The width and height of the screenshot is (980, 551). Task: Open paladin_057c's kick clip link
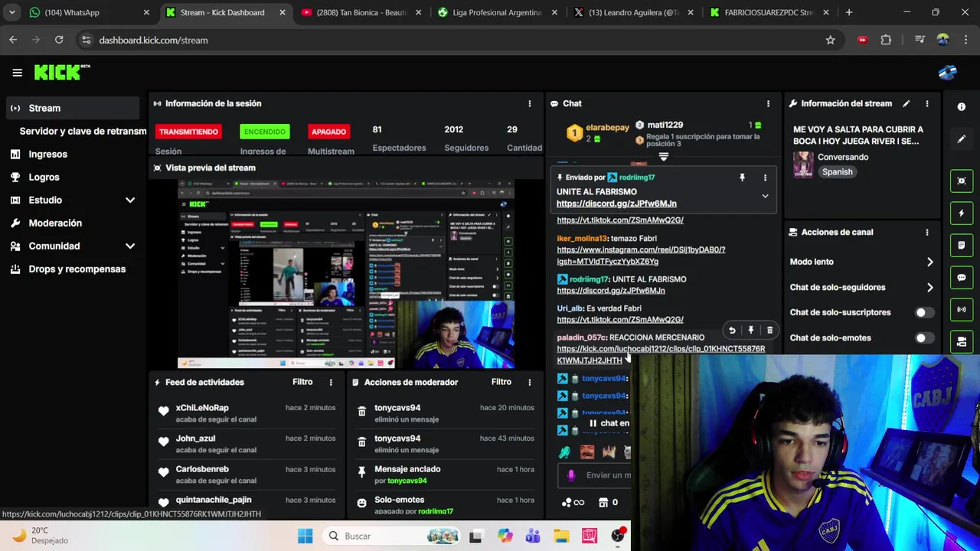click(x=661, y=354)
